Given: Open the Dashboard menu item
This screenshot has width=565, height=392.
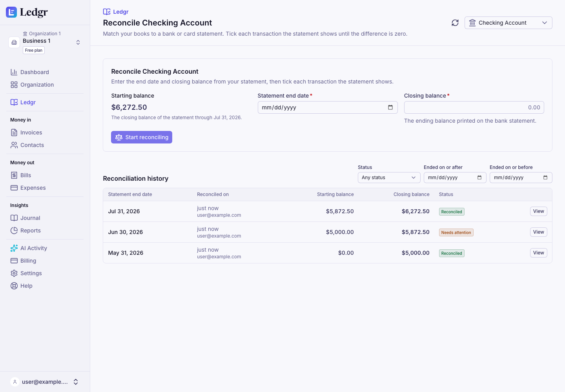Looking at the screenshot, I should pos(45,72).
